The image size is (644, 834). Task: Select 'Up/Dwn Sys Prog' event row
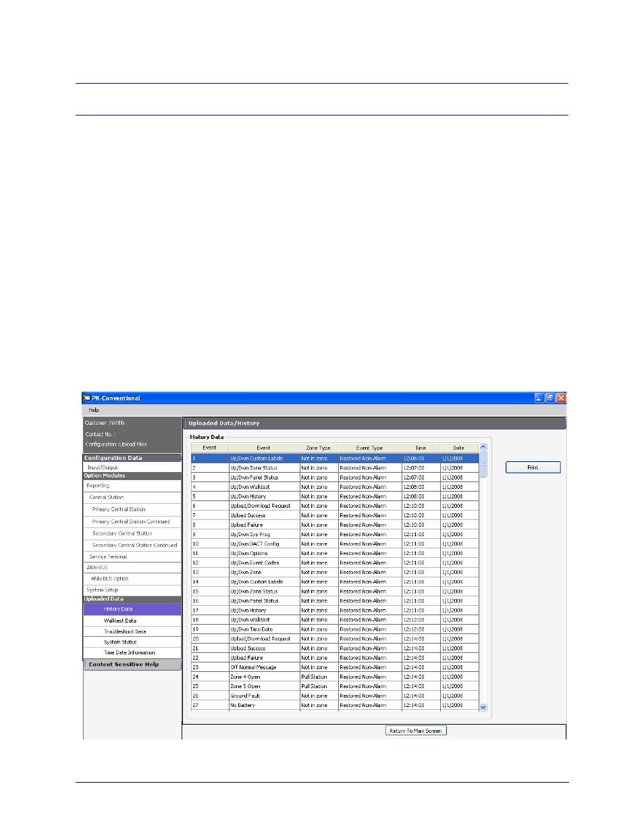(335, 534)
